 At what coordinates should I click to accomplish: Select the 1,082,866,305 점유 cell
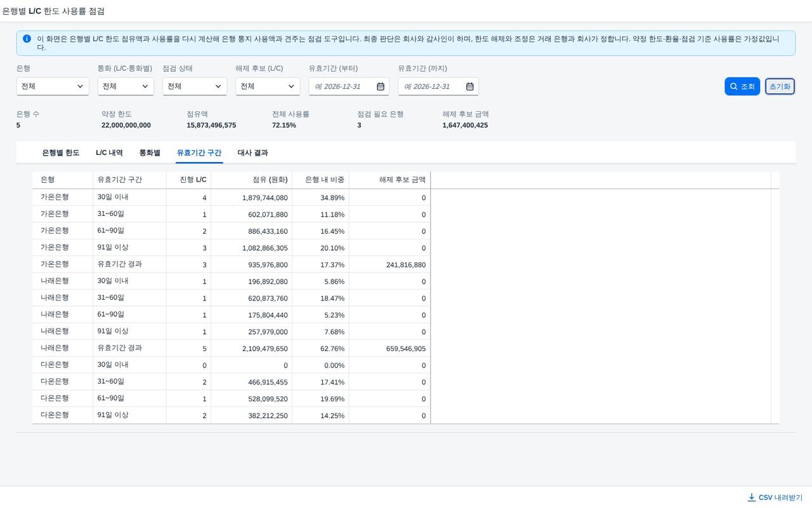click(x=251, y=248)
